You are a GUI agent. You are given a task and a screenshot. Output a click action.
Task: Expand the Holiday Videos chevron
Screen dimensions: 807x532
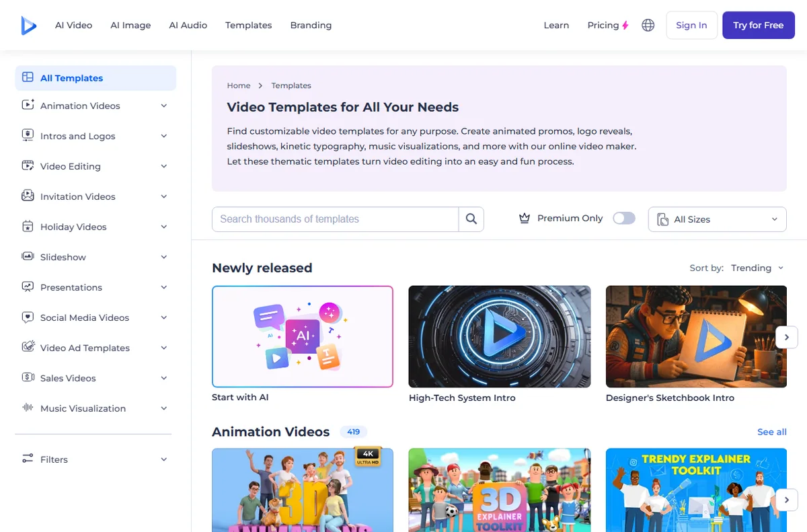pyautogui.click(x=164, y=227)
